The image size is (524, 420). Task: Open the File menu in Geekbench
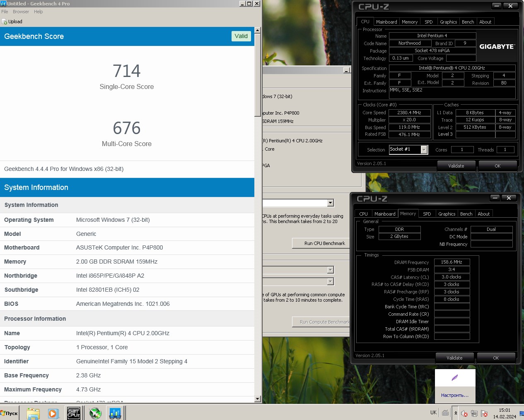point(5,12)
